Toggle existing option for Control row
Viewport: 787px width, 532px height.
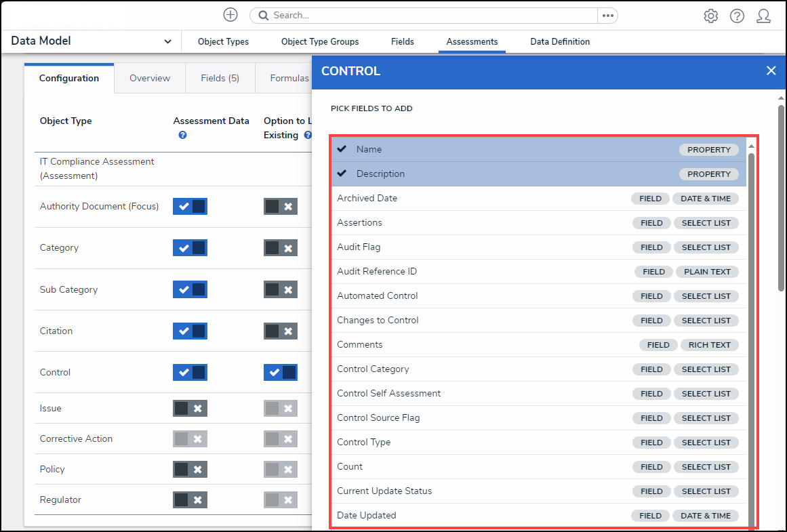[281, 373]
